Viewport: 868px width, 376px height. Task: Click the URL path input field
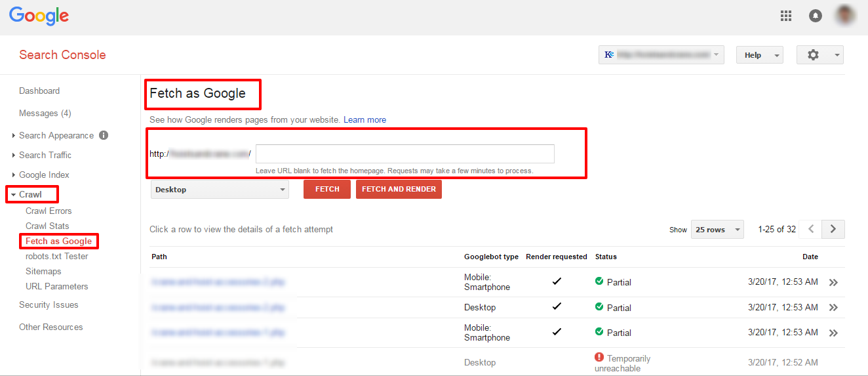(405, 154)
